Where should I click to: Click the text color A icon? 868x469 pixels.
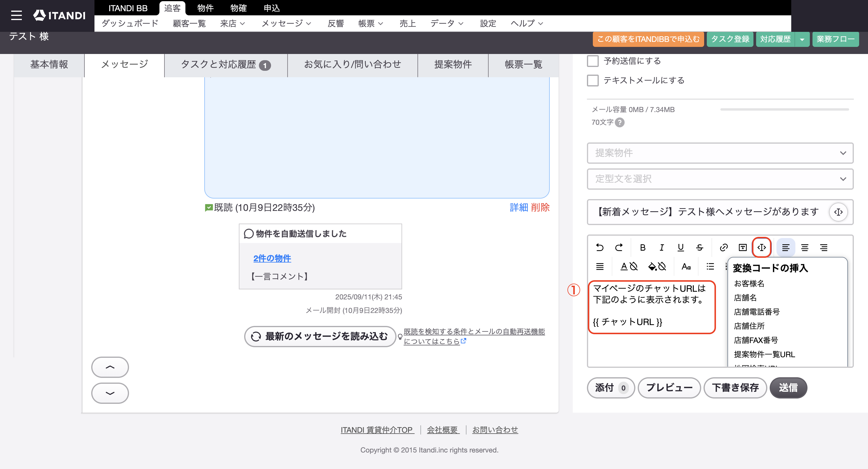point(624,267)
